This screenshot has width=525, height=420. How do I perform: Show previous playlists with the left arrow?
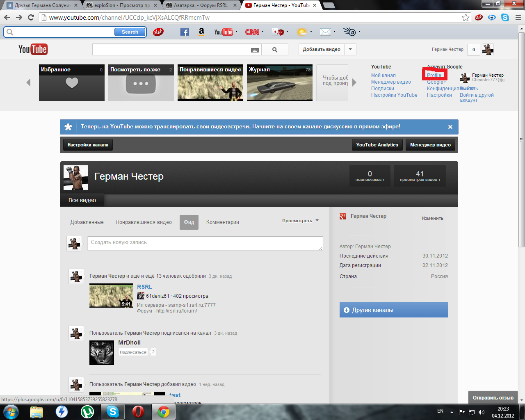[x=28, y=82]
